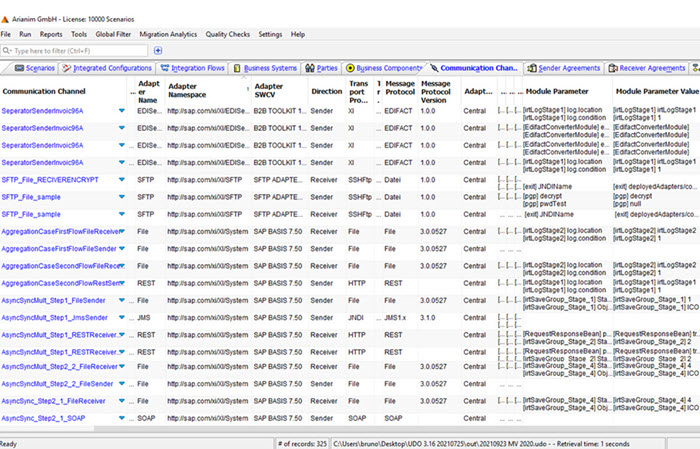The image size is (700, 449).
Task: Click the Arianim logo in the title bar
Action: click(4, 20)
